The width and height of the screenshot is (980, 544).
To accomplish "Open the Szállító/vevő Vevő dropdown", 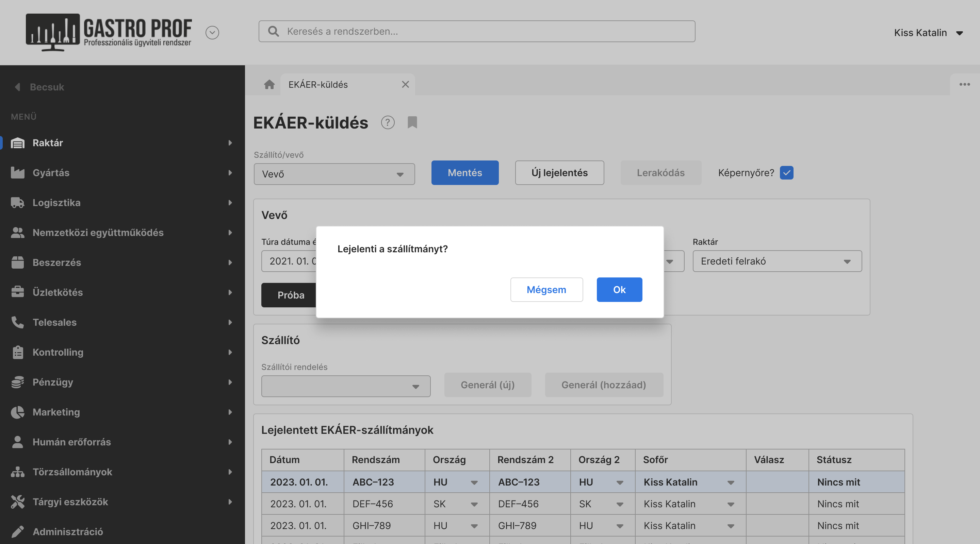I will (334, 174).
